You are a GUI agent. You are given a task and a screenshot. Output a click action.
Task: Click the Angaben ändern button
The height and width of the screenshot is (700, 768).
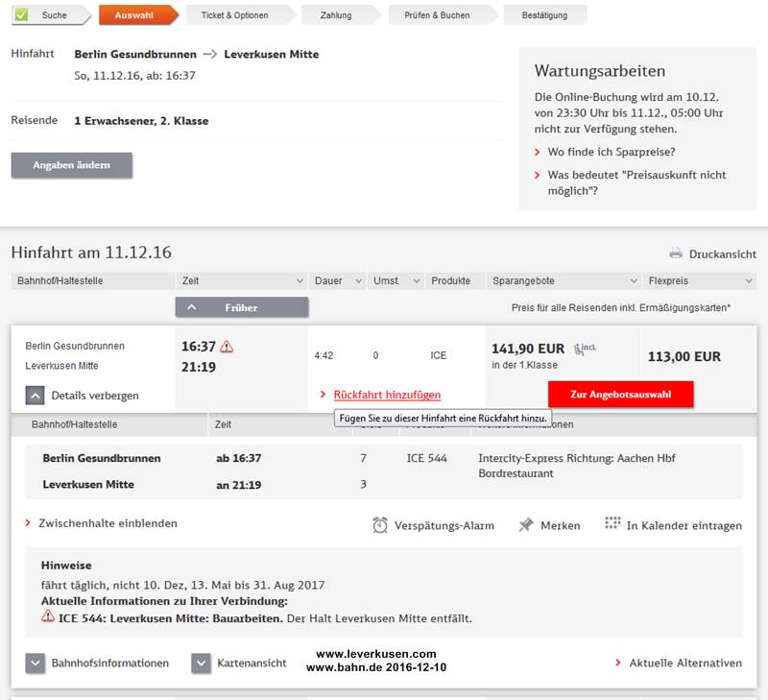tap(71, 165)
